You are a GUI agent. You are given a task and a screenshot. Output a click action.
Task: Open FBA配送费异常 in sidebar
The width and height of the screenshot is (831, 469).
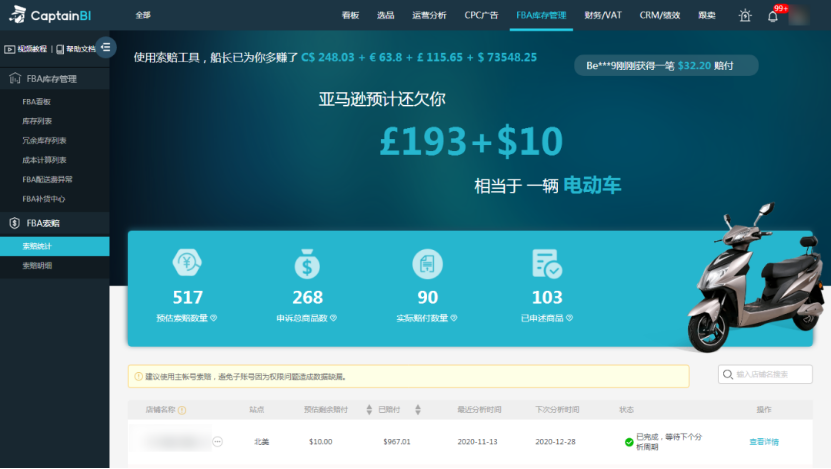click(x=47, y=179)
